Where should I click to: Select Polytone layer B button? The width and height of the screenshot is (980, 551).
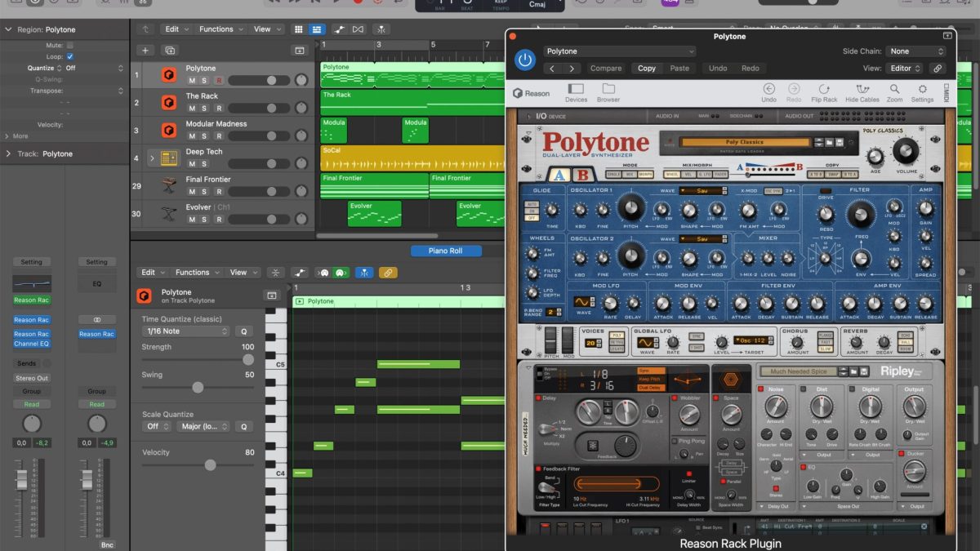click(582, 175)
